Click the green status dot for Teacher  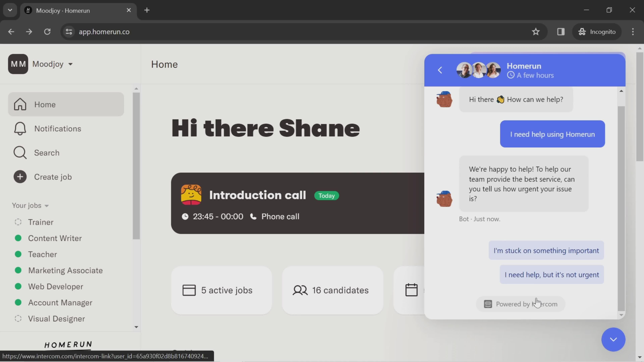point(18,254)
